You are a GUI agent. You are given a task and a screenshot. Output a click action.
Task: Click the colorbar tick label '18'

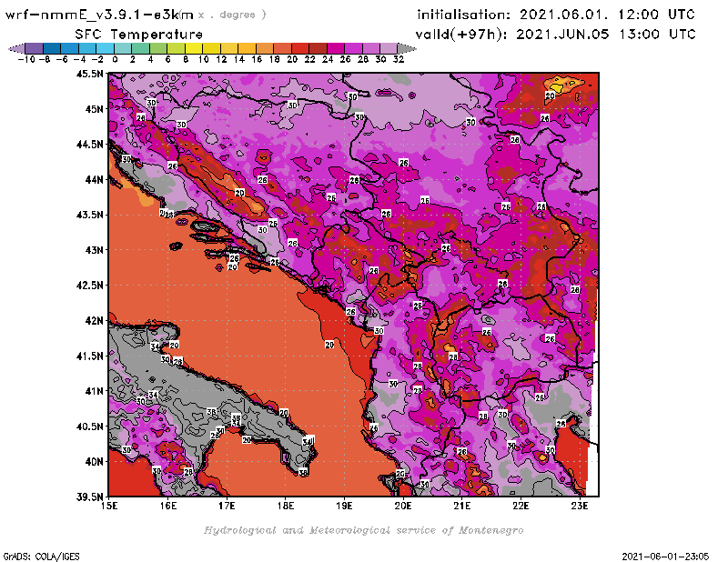click(x=274, y=59)
